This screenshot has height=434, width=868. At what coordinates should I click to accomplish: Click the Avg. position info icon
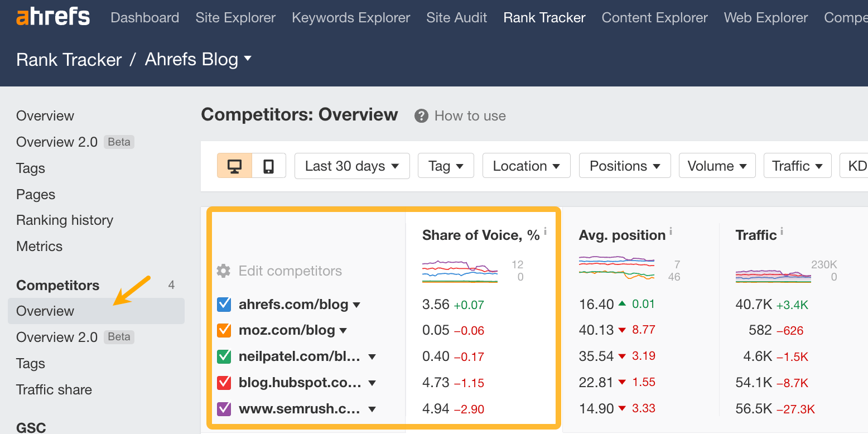[671, 231]
